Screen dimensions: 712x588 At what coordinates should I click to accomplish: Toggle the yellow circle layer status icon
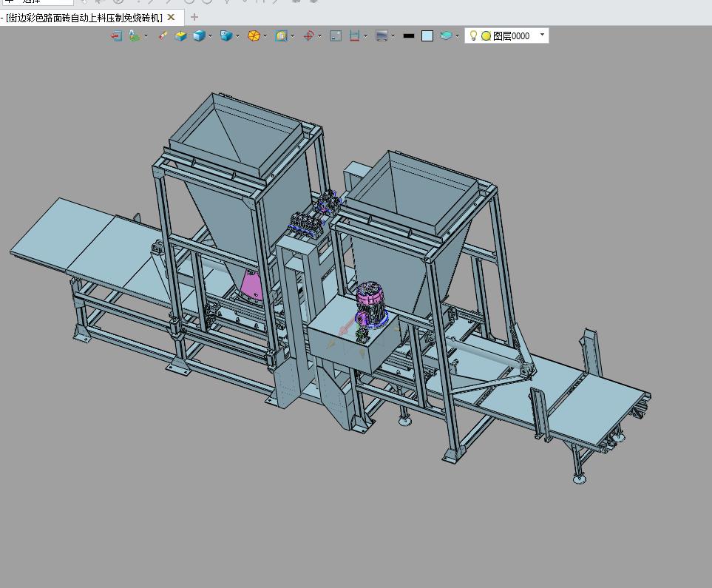[x=486, y=36]
